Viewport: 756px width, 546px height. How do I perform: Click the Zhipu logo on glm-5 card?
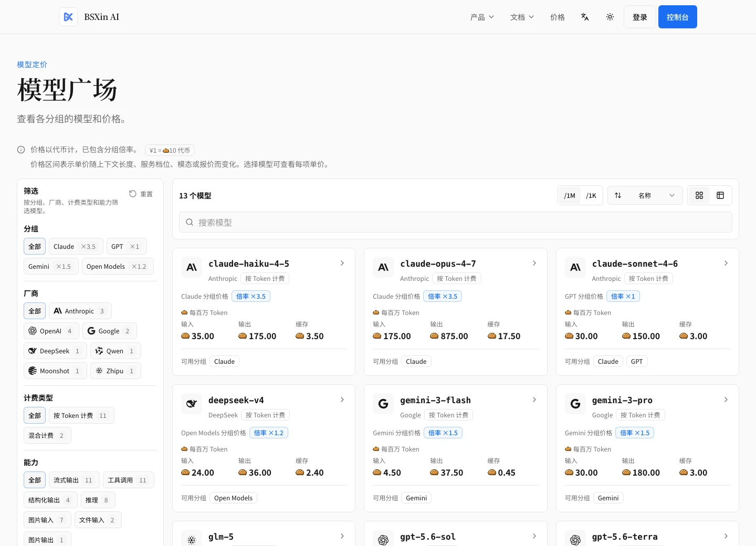192,539
